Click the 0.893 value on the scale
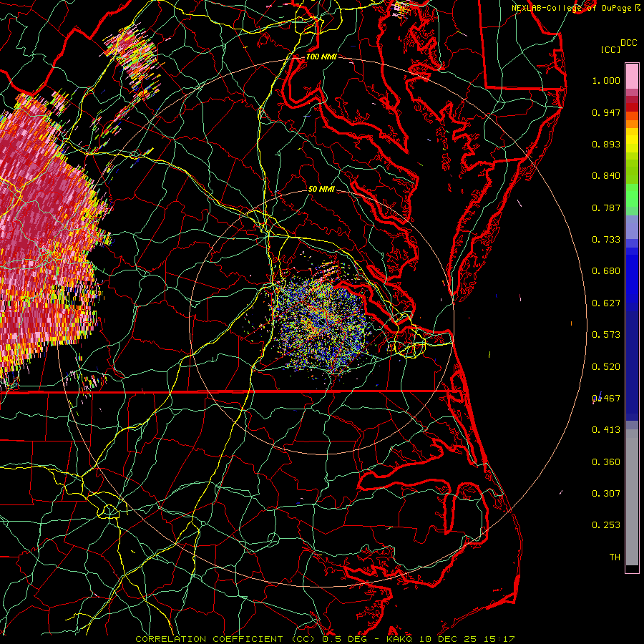The height and width of the screenshot is (644, 644). (606, 144)
